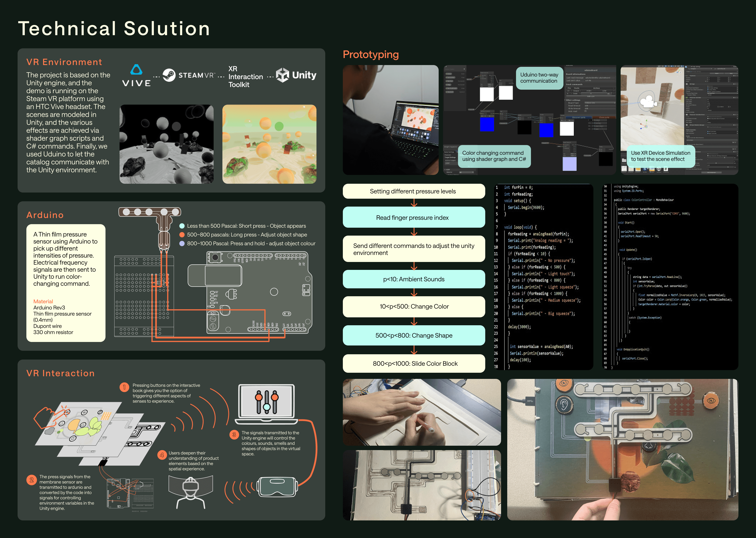Click the HTC Vive logo
The height and width of the screenshot is (538, 756).
[x=136, y=75]
